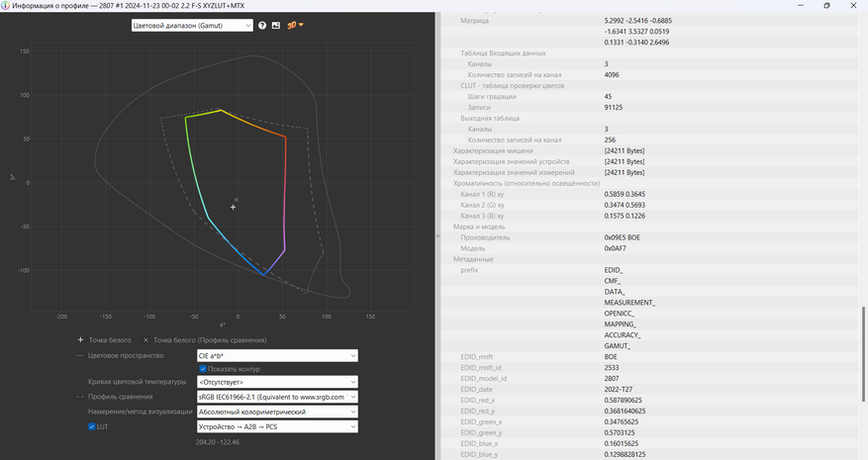
Task: Uncheck the "Показать контур" checkbox
Action: 203,369
